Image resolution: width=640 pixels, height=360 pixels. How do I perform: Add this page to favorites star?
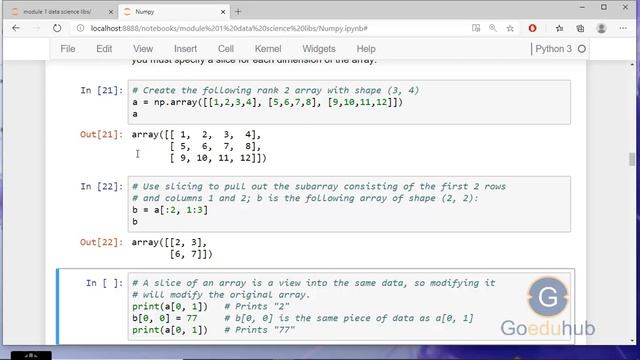coord(510,28)
